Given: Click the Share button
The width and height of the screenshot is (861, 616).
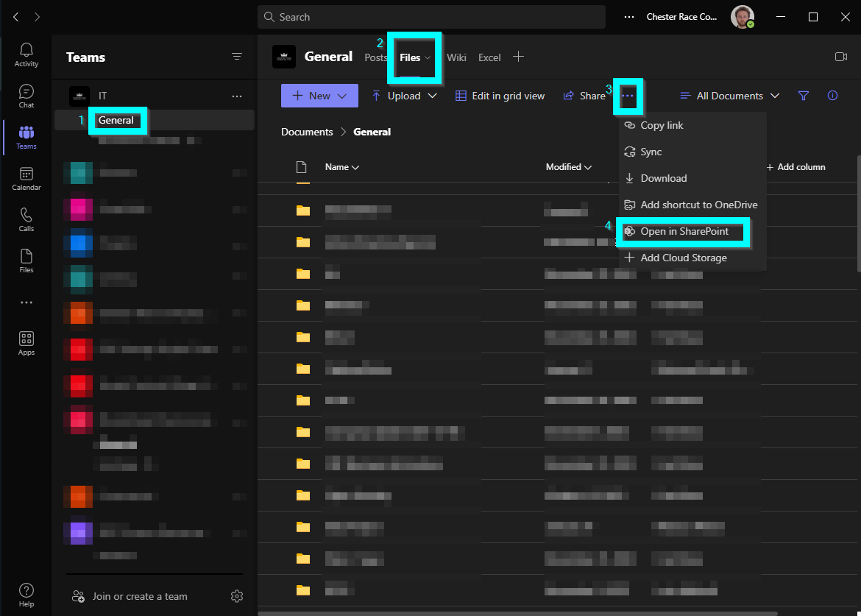Looking at the screenshot, I should click(585, 96).
